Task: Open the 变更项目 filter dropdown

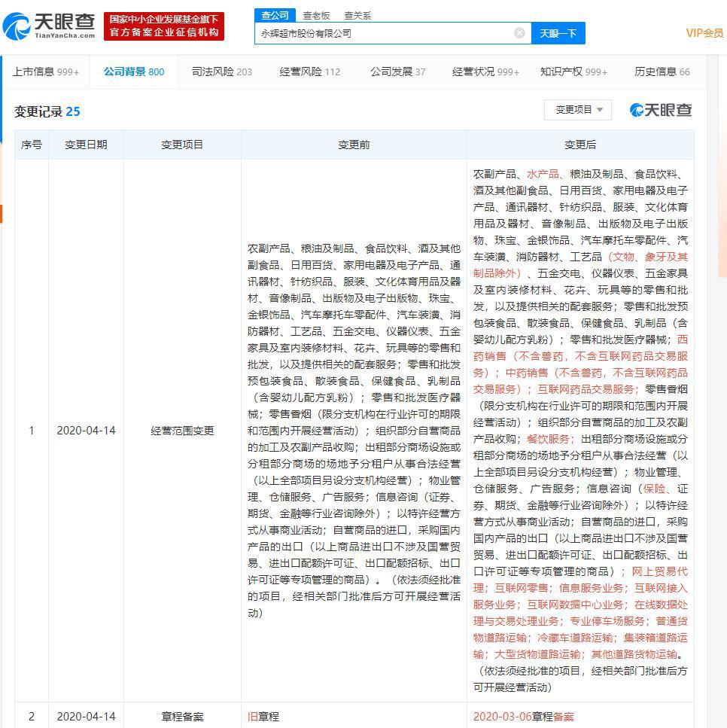Action: pos(578,110)
